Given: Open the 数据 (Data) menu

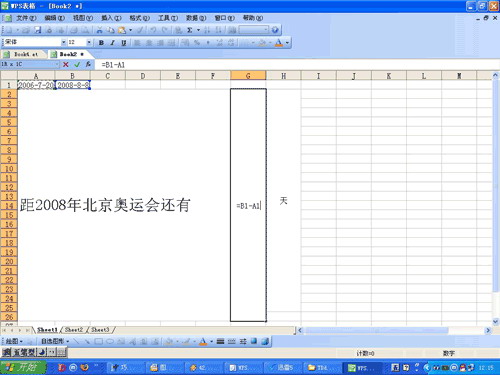Looking at the screenshot, I should coord(196,18).
